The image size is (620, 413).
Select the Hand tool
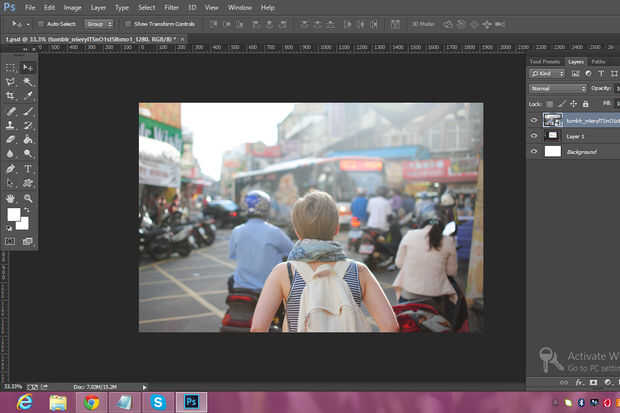pyautogui.click(x=10, y=198)
